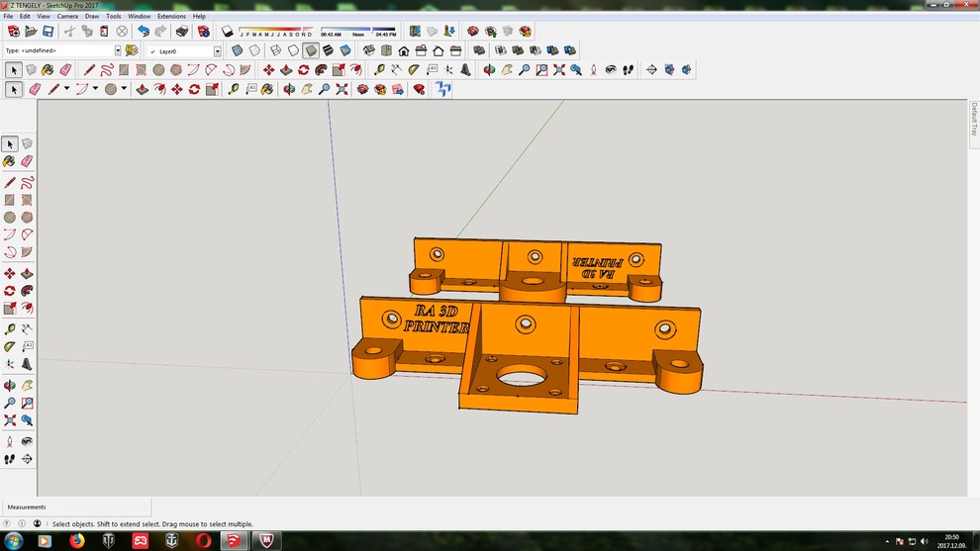Select the Paint Bucket tool in the left toolbar
The image size is (980, 551).
10,161
